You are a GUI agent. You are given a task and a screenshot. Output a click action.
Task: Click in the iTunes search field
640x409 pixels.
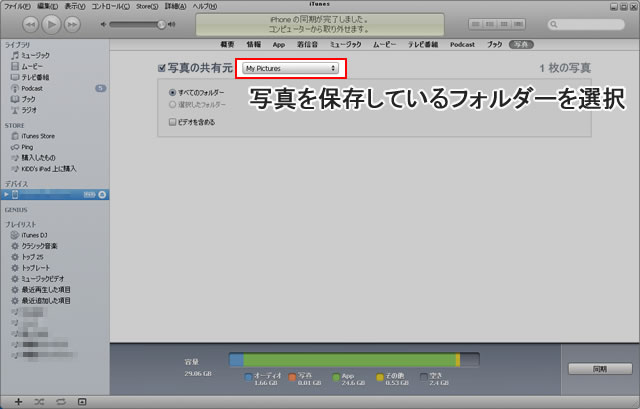point(586,24)
